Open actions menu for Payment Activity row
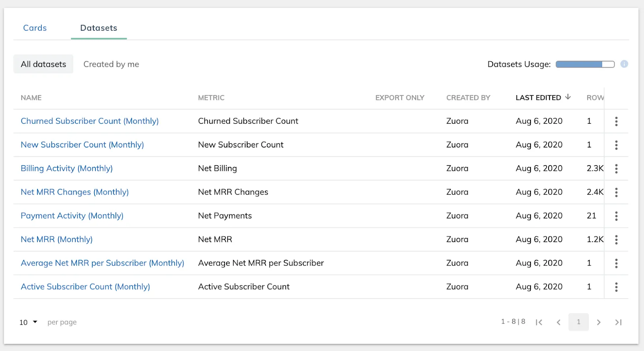The width and height of the screenshot is (644, 351). 616,216
